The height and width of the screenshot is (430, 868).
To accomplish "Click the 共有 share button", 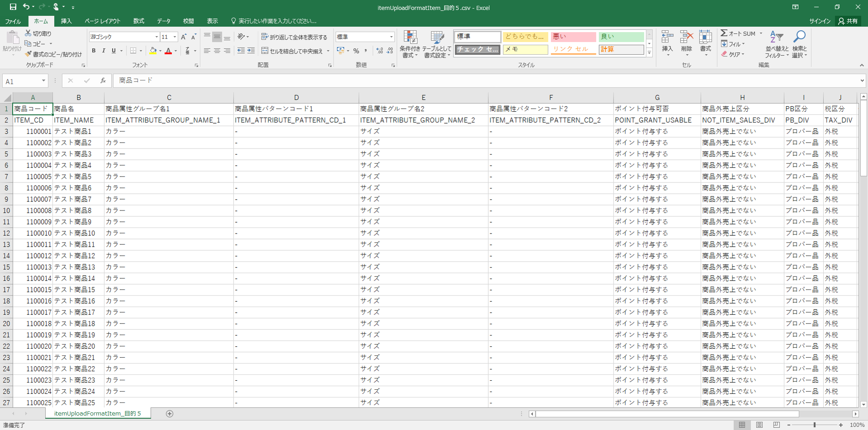I will point(848,21).
